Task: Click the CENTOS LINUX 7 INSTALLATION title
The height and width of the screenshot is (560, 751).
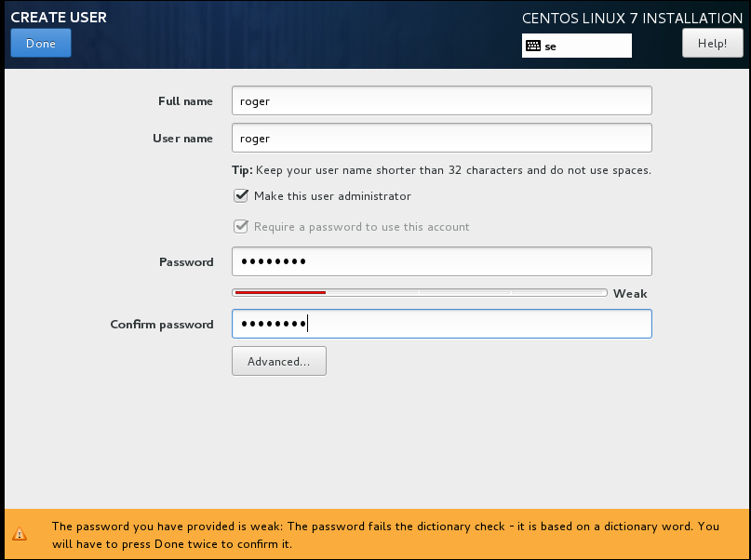Action: [x=632, y=19]
